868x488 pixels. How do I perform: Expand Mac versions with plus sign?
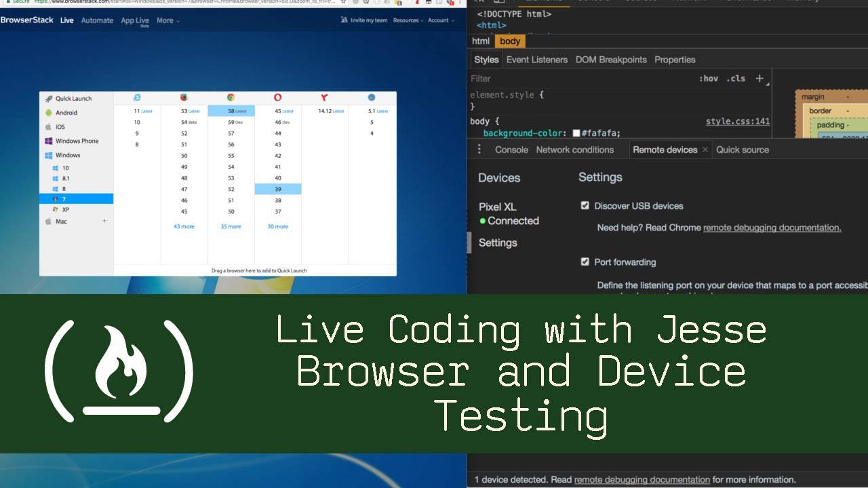(104, 221)
